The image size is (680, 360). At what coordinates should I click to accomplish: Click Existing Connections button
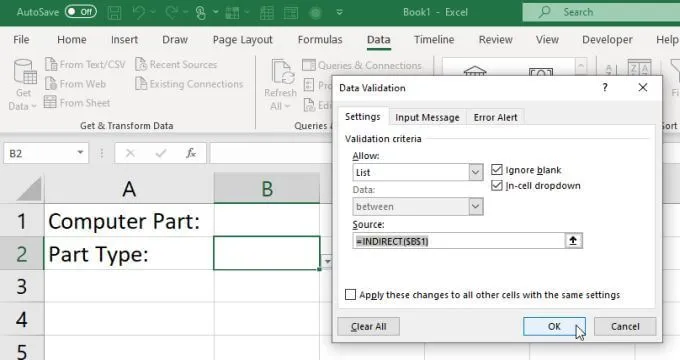click(x=189, y=84)
